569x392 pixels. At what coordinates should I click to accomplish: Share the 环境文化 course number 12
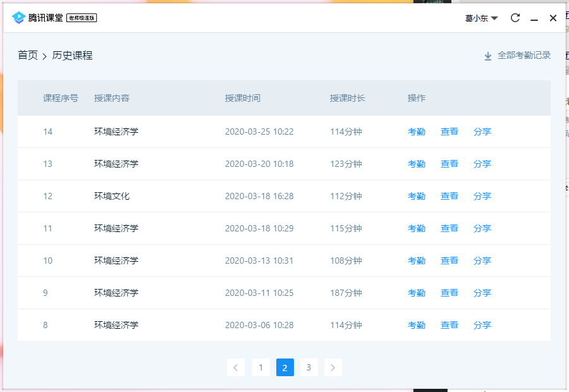pos(482,196)
